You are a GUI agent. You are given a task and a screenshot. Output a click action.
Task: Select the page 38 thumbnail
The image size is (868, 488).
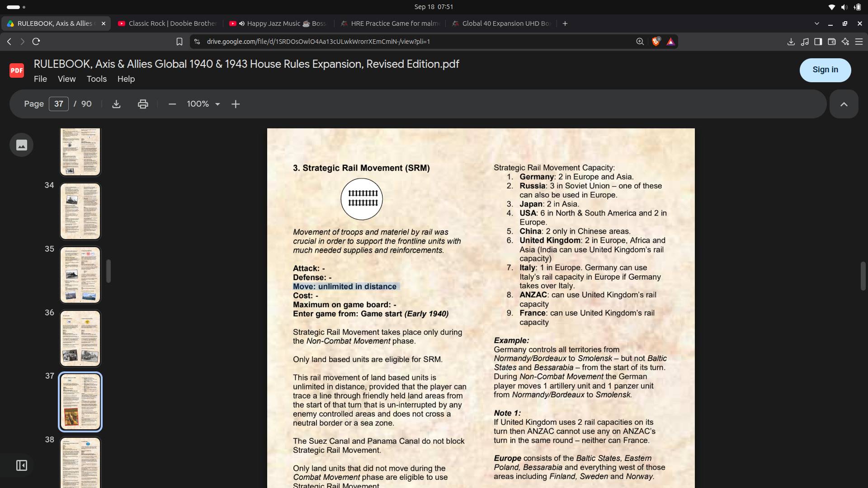(x=80, y=463)
